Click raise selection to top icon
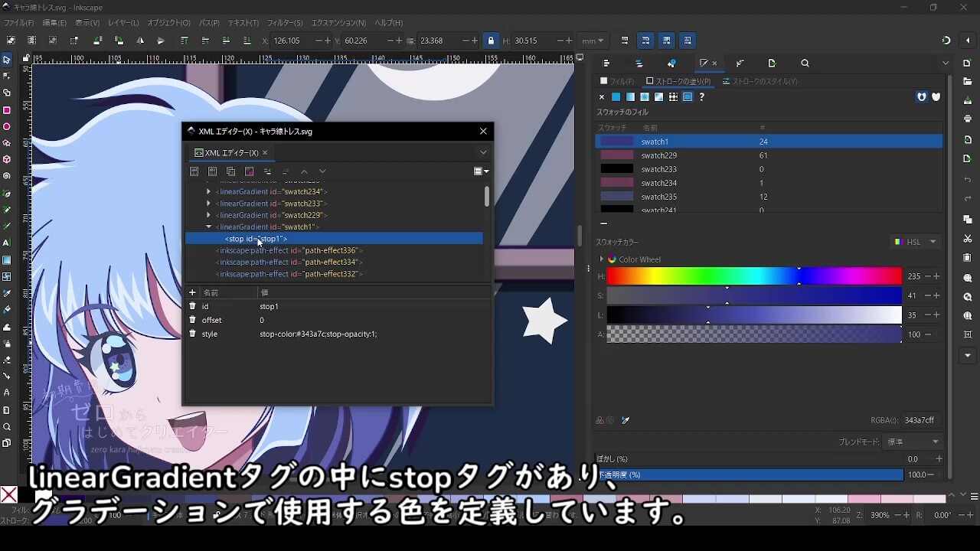Image resolution: width=980 pixels, height=551 pixels. click(185, 41)
